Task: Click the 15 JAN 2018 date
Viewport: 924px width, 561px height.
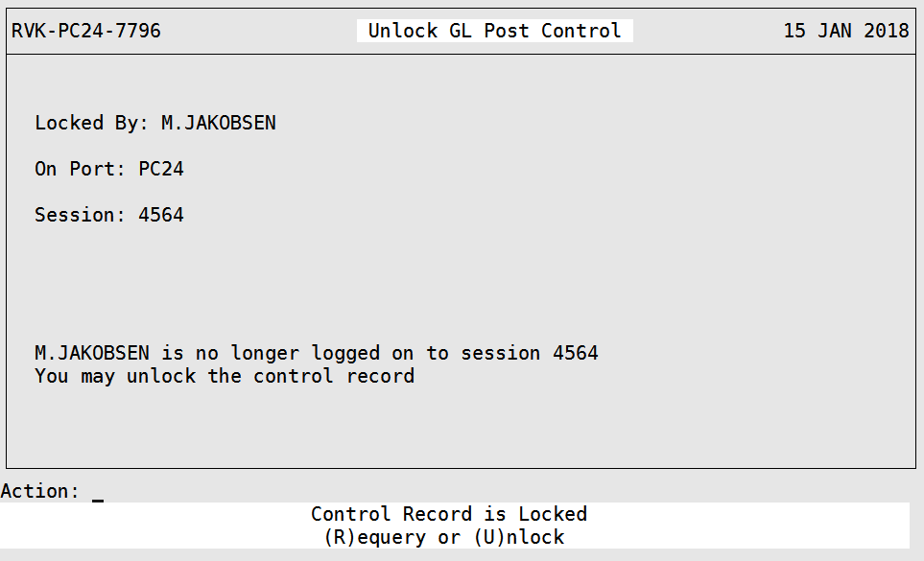Action: pyautogui.click(x=845, y=31)
